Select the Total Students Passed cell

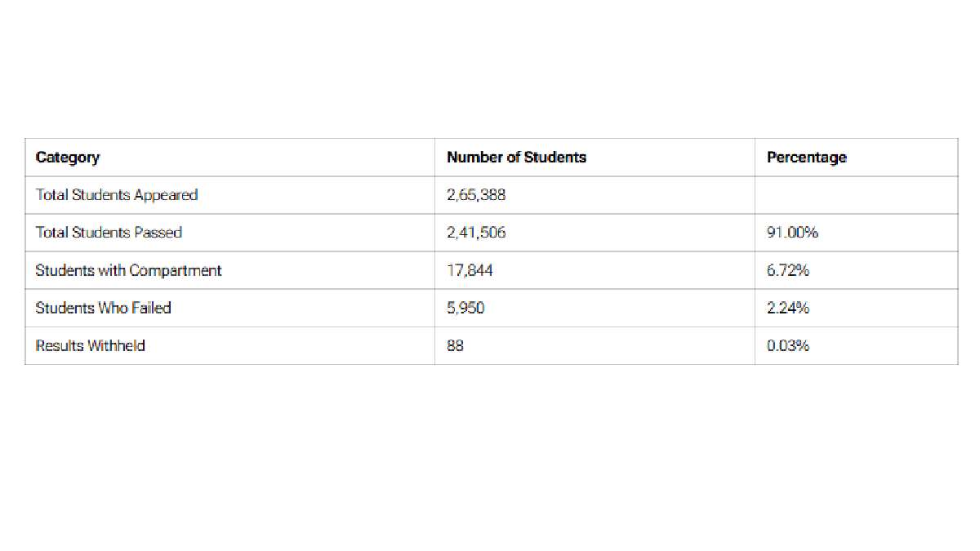point(109,233)
